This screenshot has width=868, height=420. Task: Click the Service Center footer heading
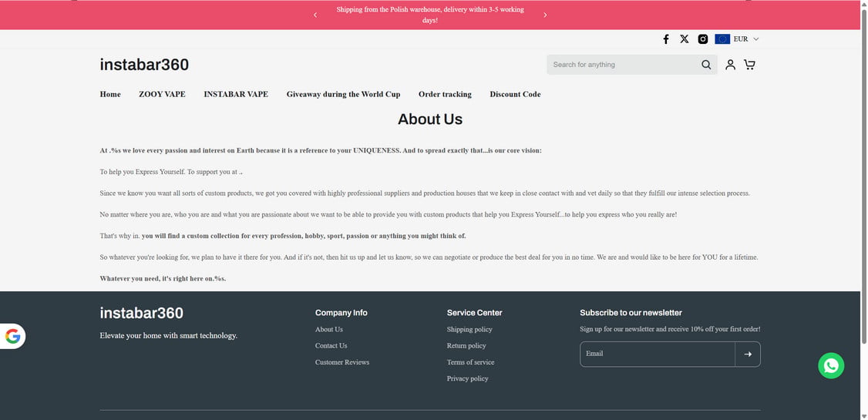(474, 313)
